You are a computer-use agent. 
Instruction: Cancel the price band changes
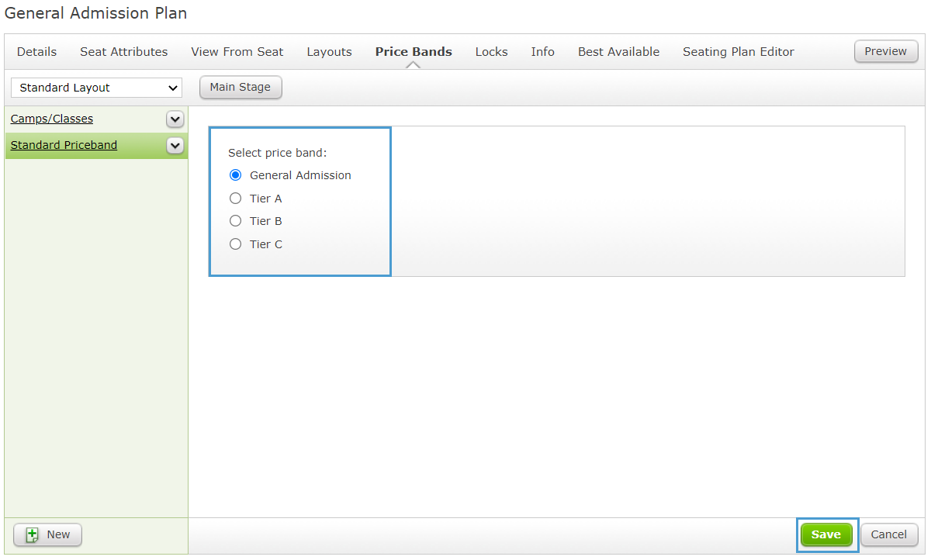[889, 535]
